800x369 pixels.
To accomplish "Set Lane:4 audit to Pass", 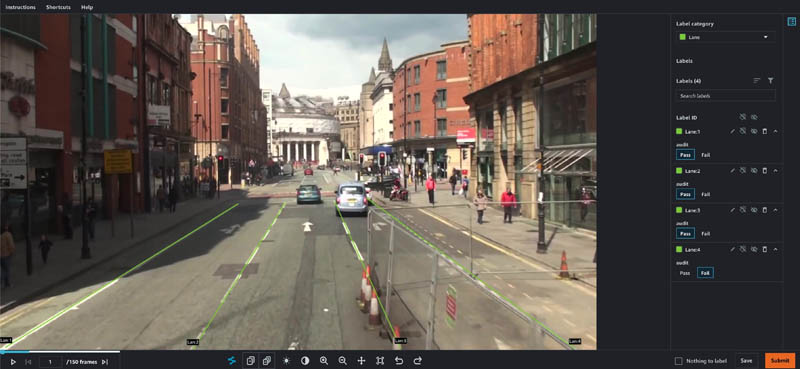I will 685,273.
